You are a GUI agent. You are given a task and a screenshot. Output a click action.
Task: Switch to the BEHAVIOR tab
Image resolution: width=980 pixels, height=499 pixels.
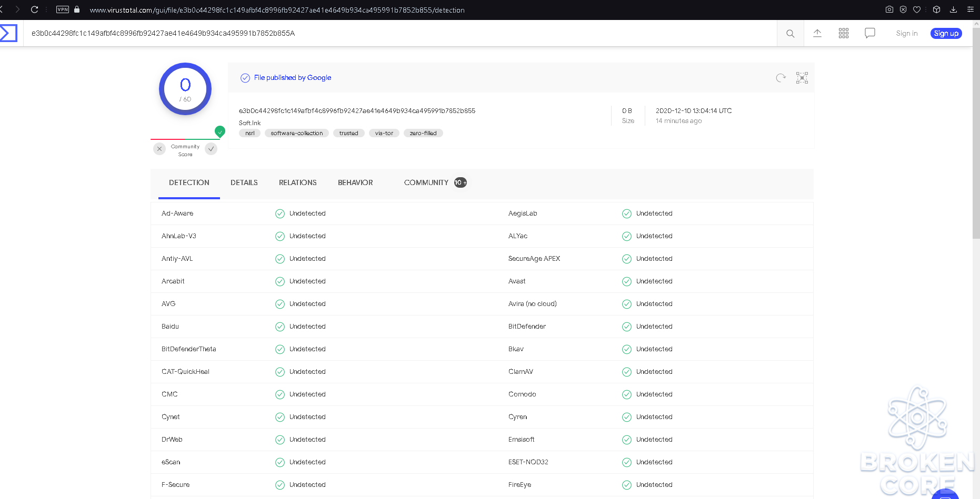(x=355, y=182)
